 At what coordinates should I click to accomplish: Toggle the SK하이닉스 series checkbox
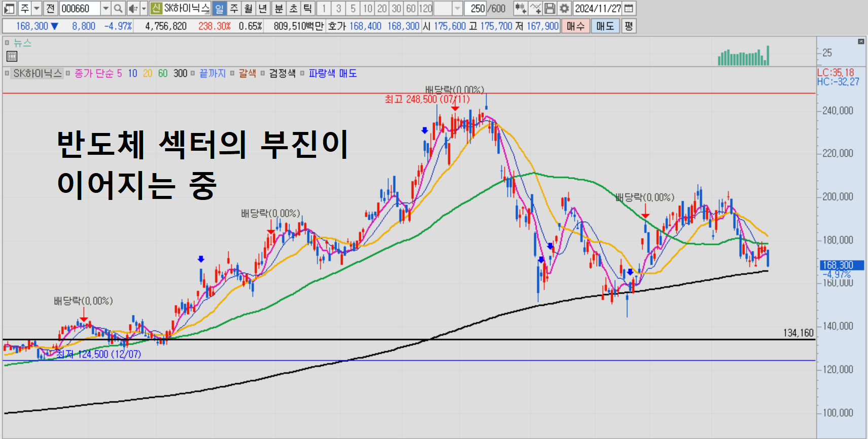pos(7,73)
